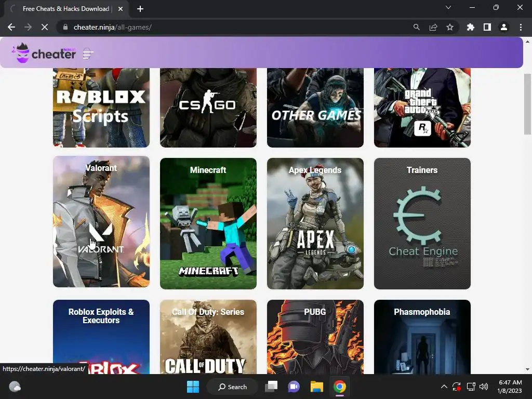Open the Call Of Duty: Series card

click(x=208, y=337)
